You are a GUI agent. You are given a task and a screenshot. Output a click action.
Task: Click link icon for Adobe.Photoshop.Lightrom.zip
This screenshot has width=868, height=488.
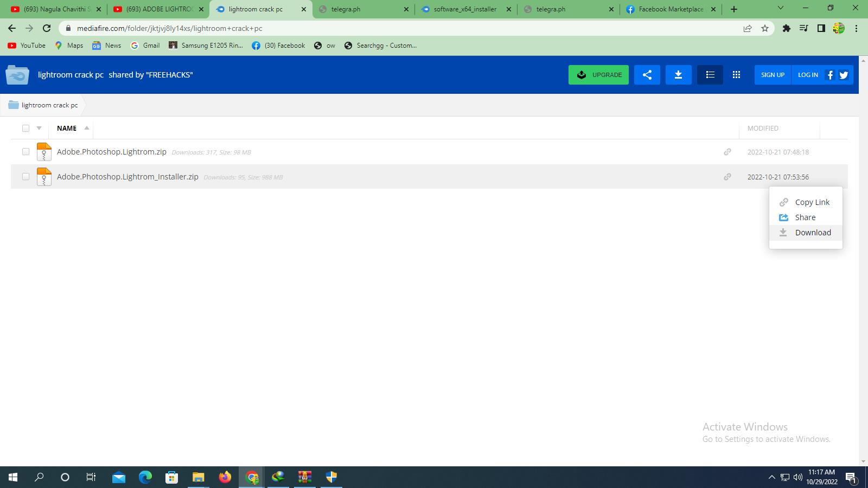727,152
